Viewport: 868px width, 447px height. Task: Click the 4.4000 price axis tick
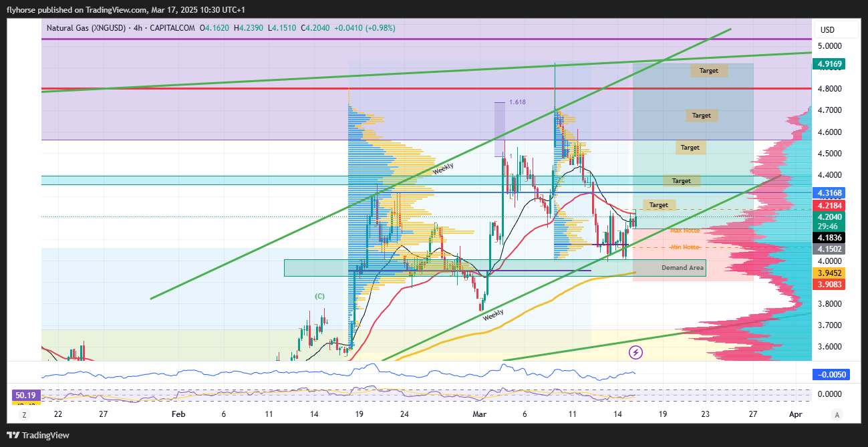[x=831, y=175]
